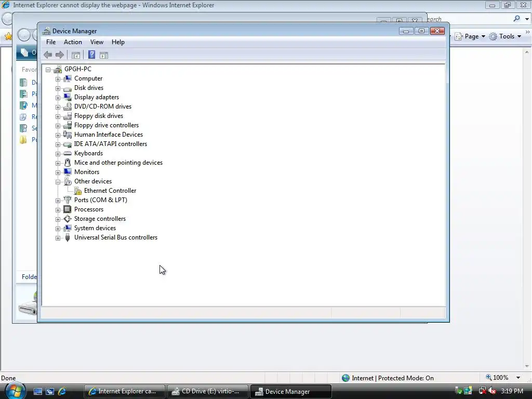Click the Show/Hide Console Tree toolbar icon
532x399 pixels.
point(76,55)
